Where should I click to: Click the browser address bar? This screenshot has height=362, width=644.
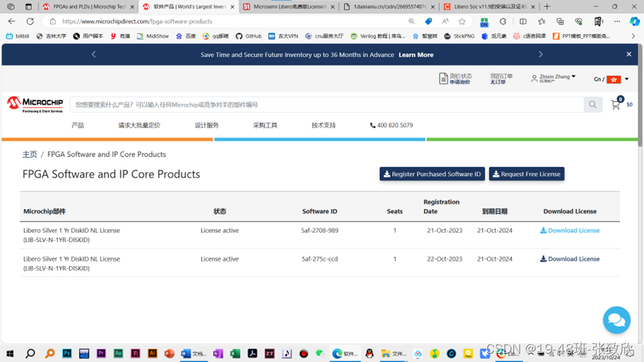click(x=230, y=22)
